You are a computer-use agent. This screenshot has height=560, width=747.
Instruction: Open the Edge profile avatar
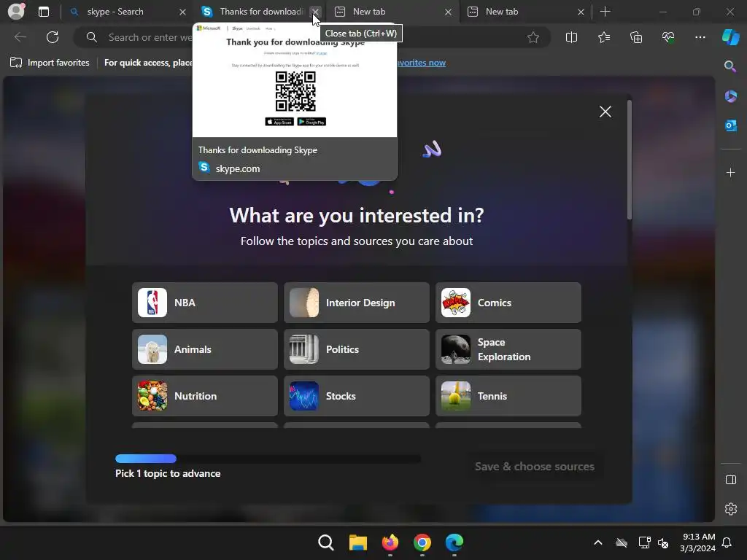pos(16,12)
